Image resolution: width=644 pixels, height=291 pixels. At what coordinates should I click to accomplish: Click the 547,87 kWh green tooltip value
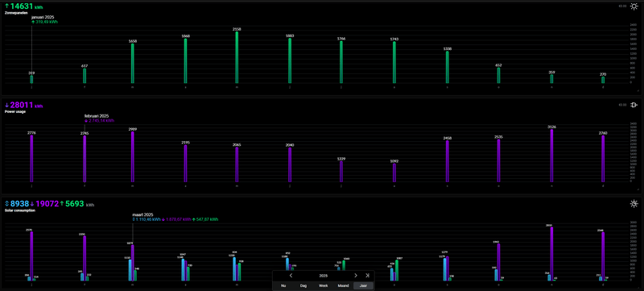[207, 219]
